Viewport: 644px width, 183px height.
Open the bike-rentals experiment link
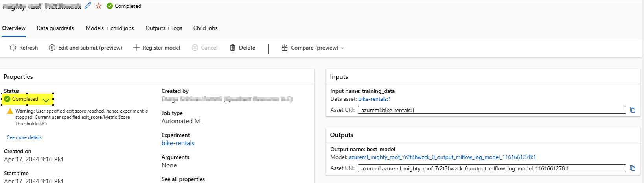[x=178, y=143]
